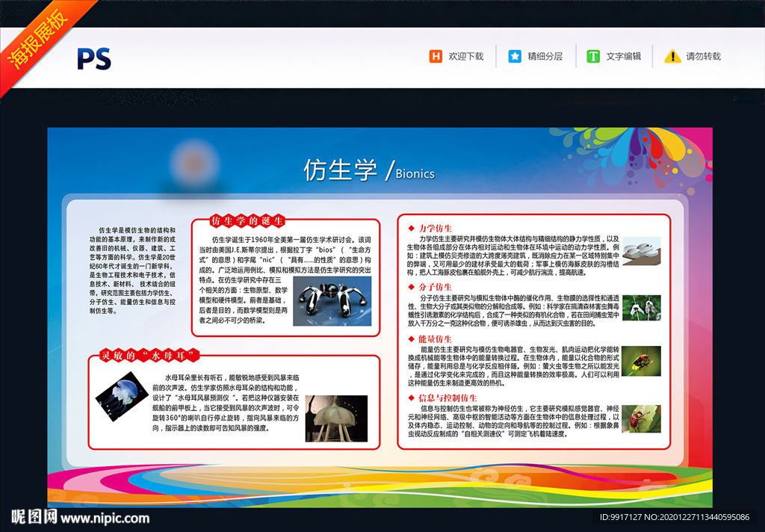Click the blue jellyfish photo
The image size is (765, 532).
click(x=122, y=397)
